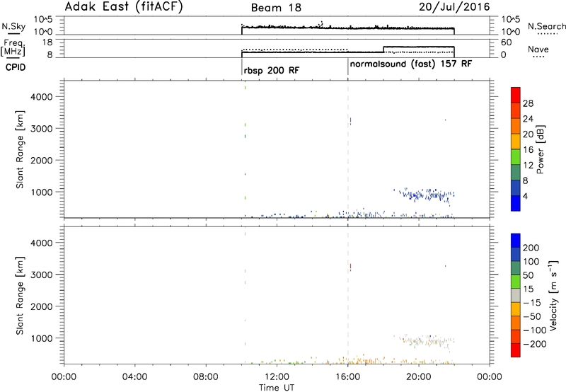
Task: Click the N.Search legend label
Action: coord(546,26)
